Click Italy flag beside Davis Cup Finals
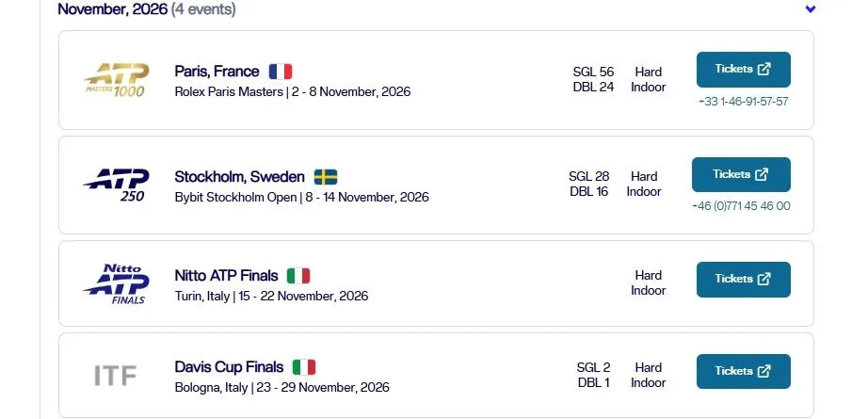Viewport: 868px width, 419px height. point(303,367)
